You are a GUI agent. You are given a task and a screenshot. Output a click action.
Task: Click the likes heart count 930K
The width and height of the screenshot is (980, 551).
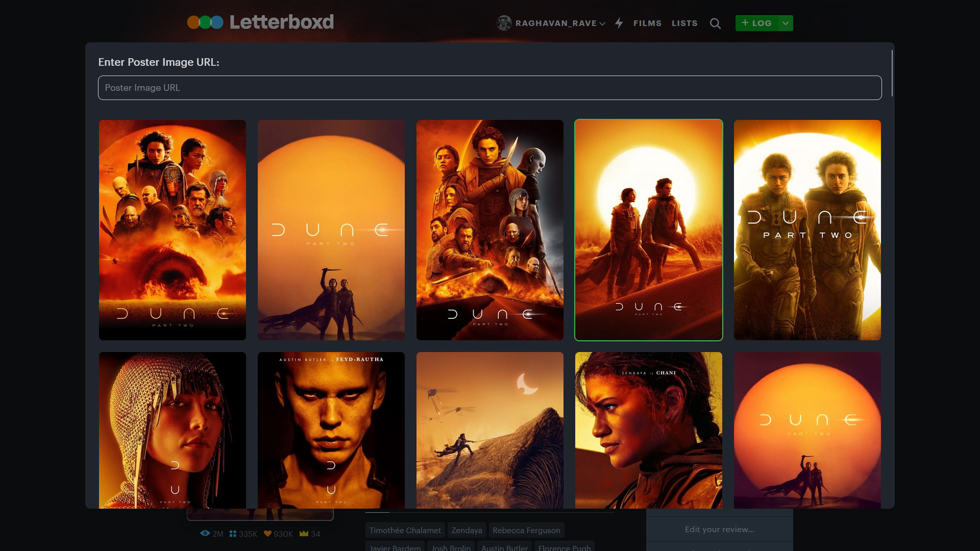278,534
